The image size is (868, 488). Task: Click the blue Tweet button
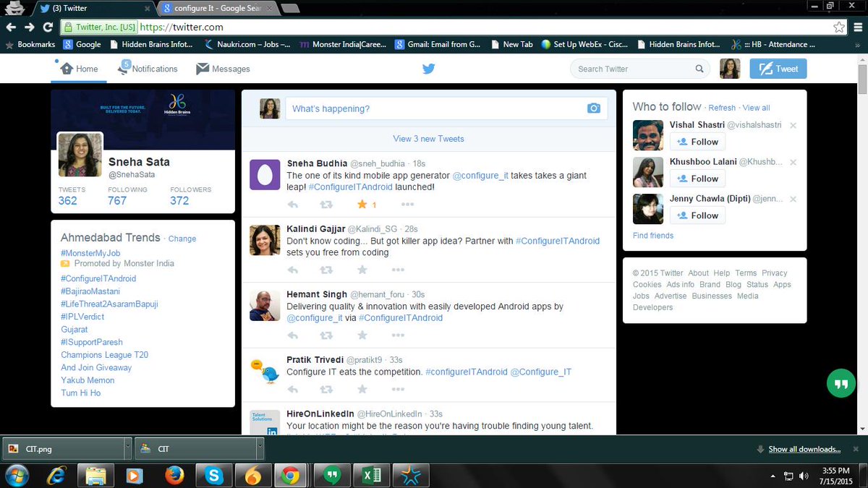[778, 69]
